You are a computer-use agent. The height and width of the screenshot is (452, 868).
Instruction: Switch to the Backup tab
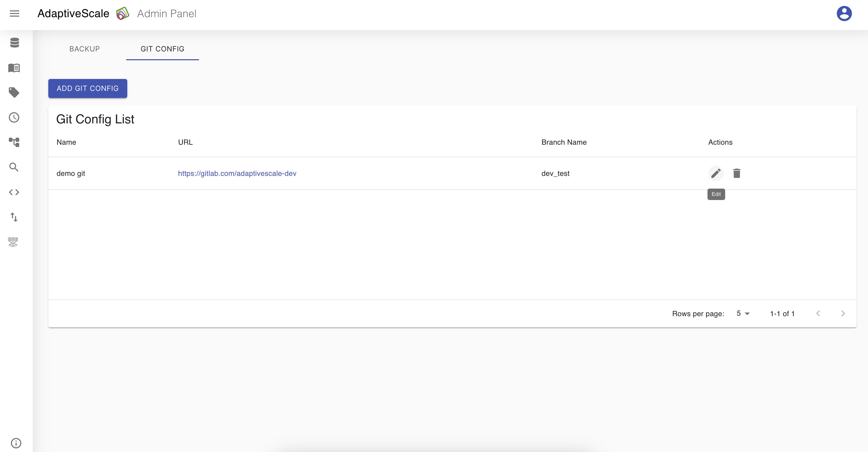tap(85, 49)
